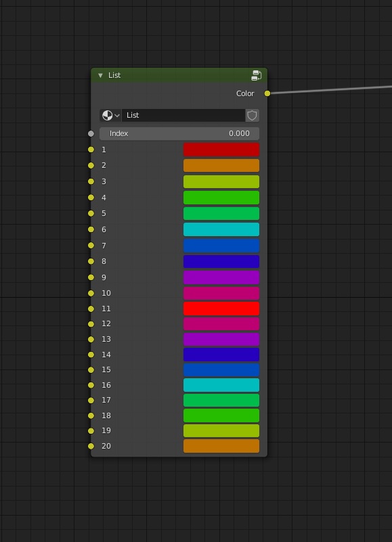Click the yellow socket for input 10
The height and width of the screenshot is (542, 392).
coord(91,293)
